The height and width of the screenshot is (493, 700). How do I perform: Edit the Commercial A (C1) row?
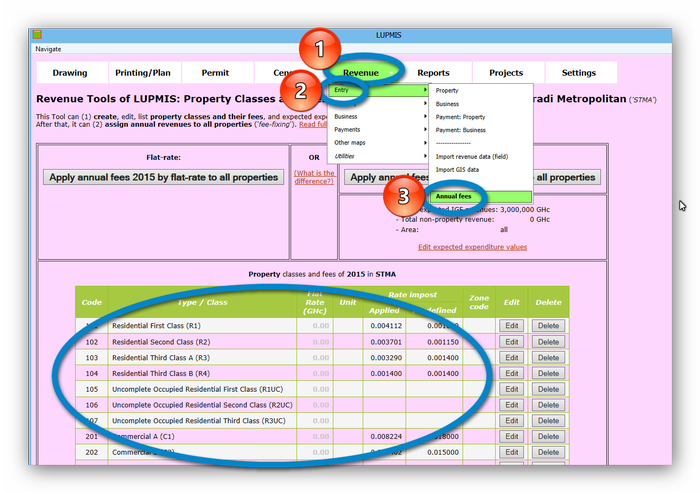click(x=512, y=437)
